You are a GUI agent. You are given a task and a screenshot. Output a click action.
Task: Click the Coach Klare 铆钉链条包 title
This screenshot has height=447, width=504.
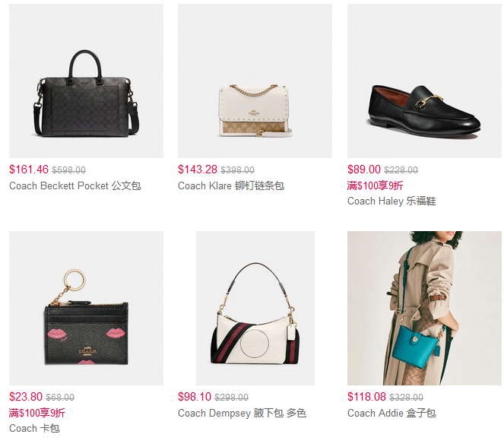(x=231, y=185)
